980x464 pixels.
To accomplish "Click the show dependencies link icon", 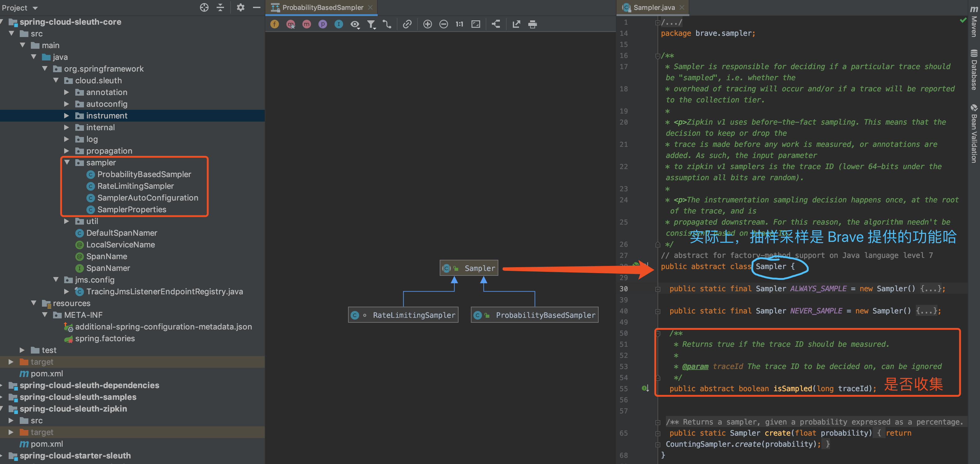I will 407,24.
